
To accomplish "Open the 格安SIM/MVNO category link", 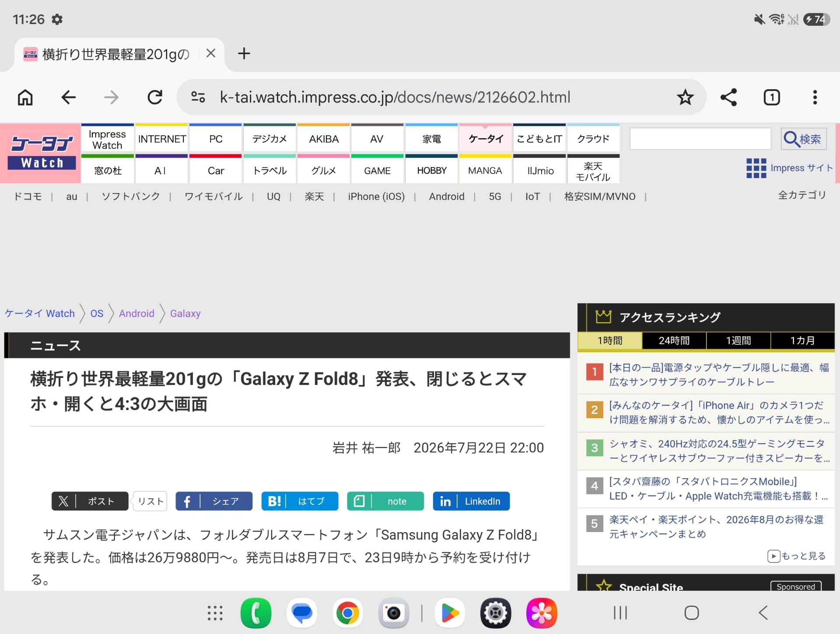I will [x=600, y=196].
